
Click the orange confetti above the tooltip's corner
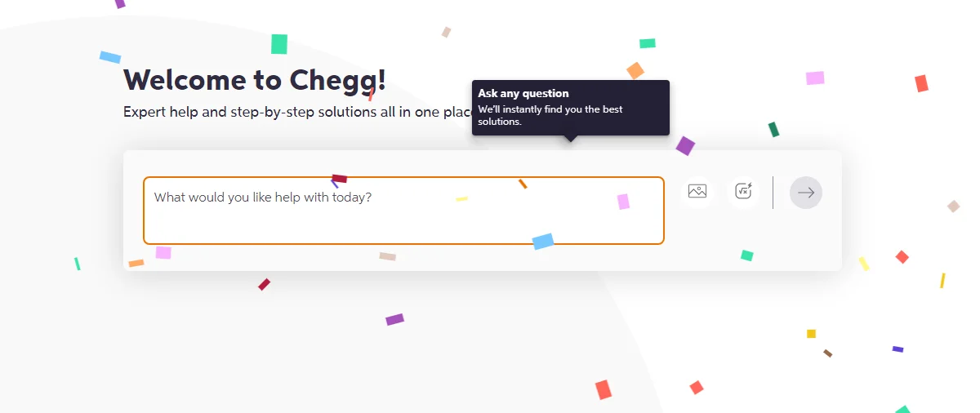click(x=635, y=71)
